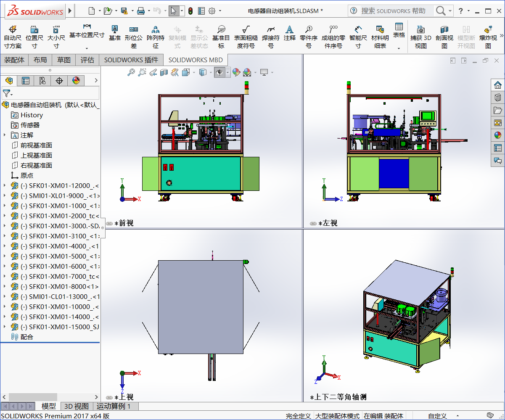Click the 剖面视图 (section view) tool
Image resolution: width=505 pixels, height=420 pixels.
(444, 37)
